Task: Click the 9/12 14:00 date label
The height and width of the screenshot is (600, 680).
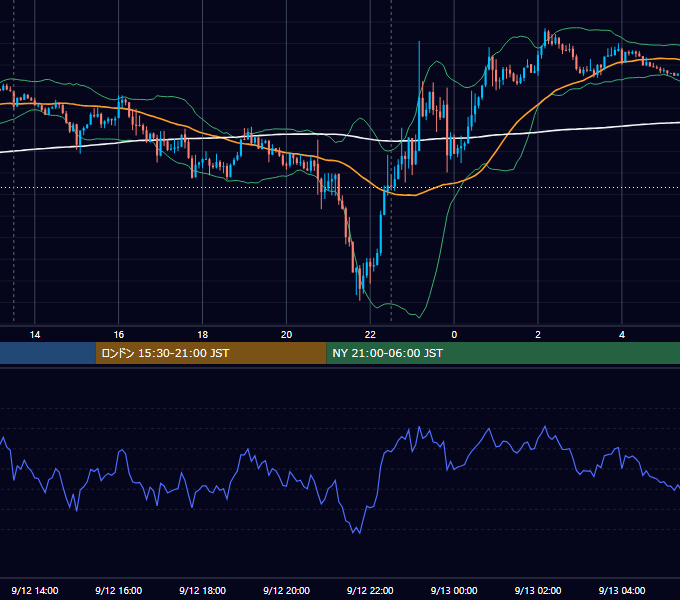Action: [35, 590]
